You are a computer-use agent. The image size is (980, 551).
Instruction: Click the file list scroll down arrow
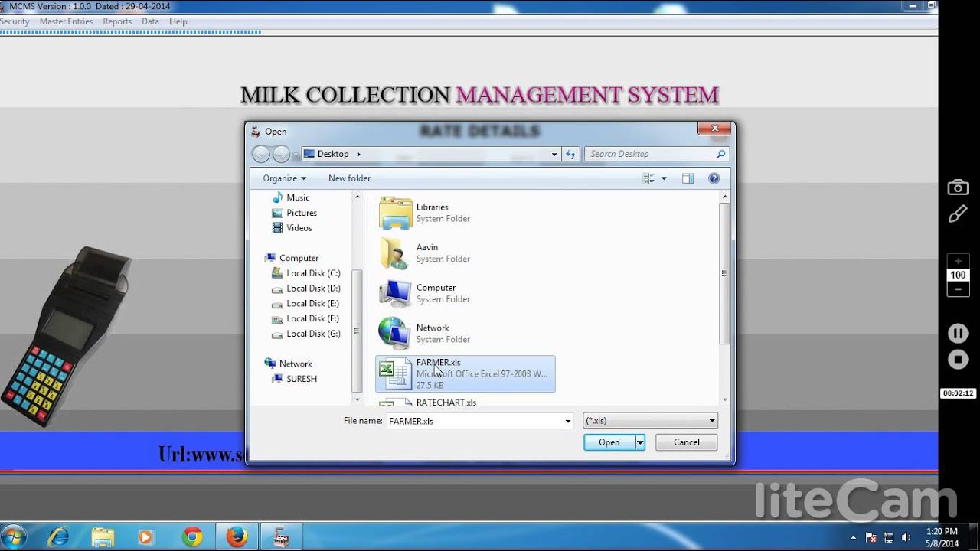(x=725, y=399)
